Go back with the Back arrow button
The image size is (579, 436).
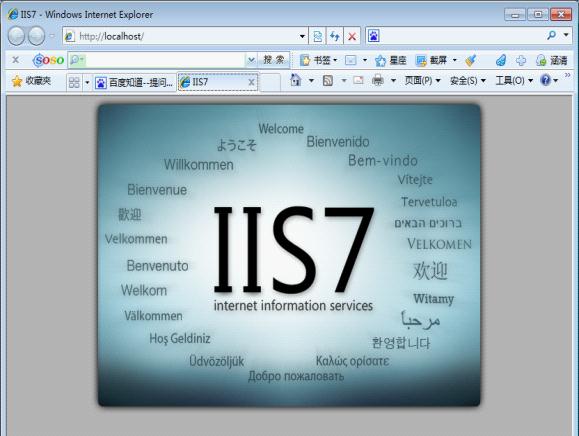coord(16,36)
